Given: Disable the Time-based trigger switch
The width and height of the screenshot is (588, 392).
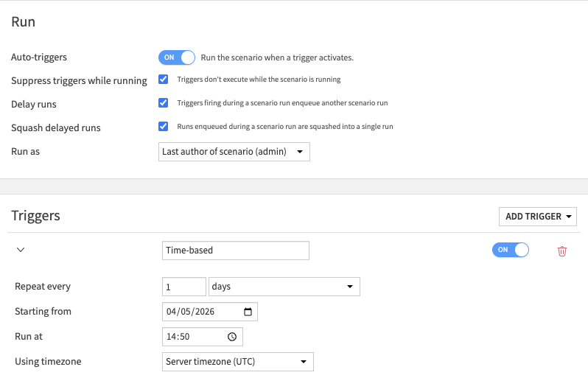Looking at the screenshot, I should pos(511,250).
